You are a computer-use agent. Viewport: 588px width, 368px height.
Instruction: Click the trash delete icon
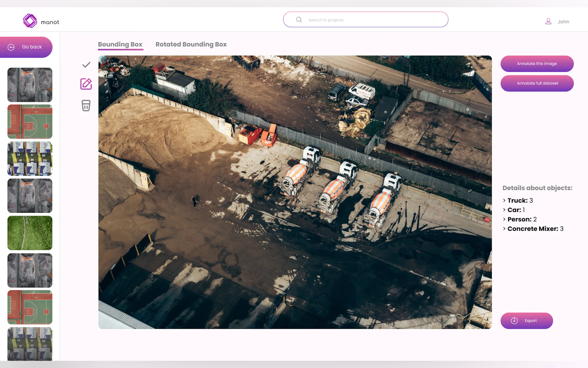click(86, 105)
